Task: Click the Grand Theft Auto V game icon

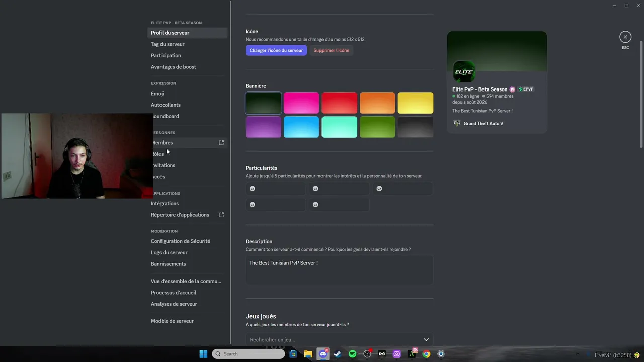Action: click(x=457, y=123)
